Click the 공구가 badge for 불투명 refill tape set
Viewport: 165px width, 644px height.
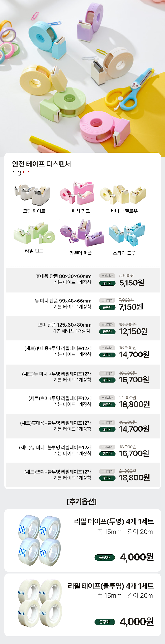(105, 622)
